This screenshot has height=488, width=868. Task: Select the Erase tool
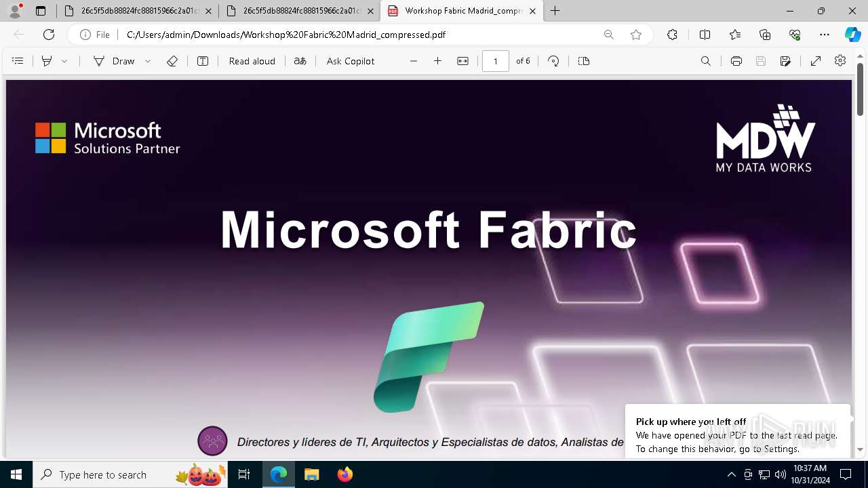(172, 61)
